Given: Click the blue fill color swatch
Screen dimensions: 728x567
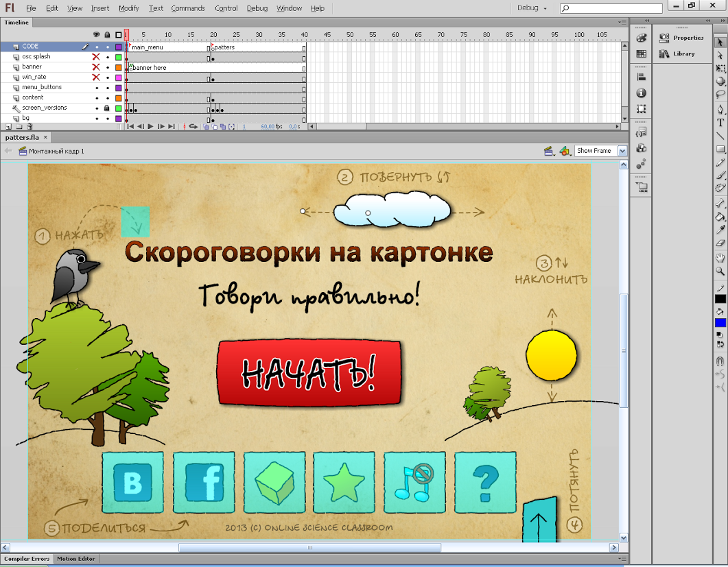Looking at the screenshot, I should 720,322.
